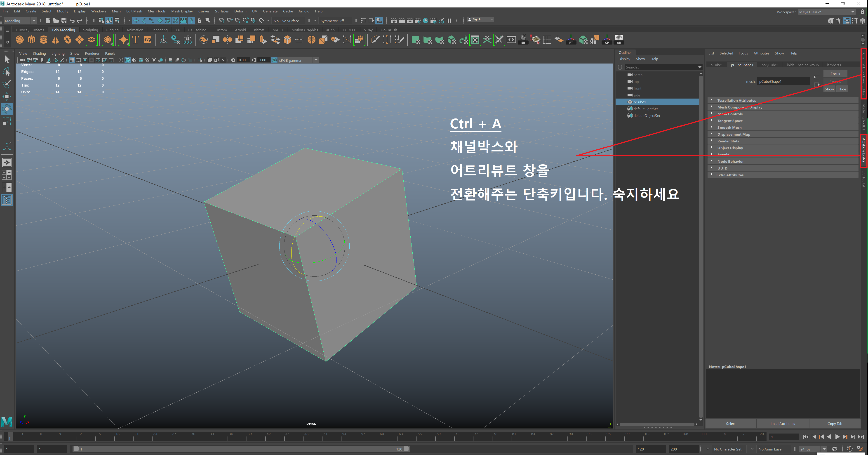Toggle Use All Lights lightbulb in viewport
The width and height of the screenshot is (868, 455).
point(154,60)
